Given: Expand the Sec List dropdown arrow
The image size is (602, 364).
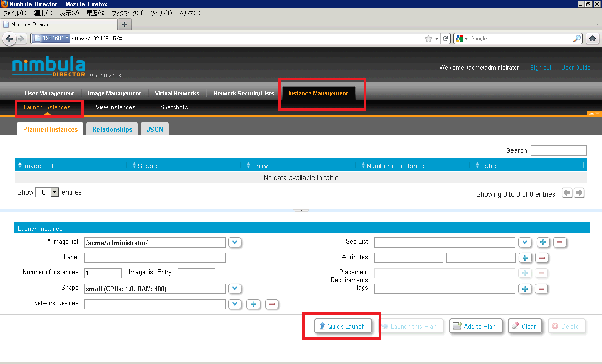Looking at the screenshot, I should coord(525,243).
